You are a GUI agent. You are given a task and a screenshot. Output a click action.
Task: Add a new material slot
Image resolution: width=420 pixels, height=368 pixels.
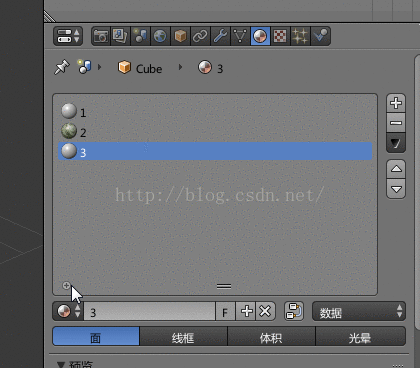[x=396, y=103]
